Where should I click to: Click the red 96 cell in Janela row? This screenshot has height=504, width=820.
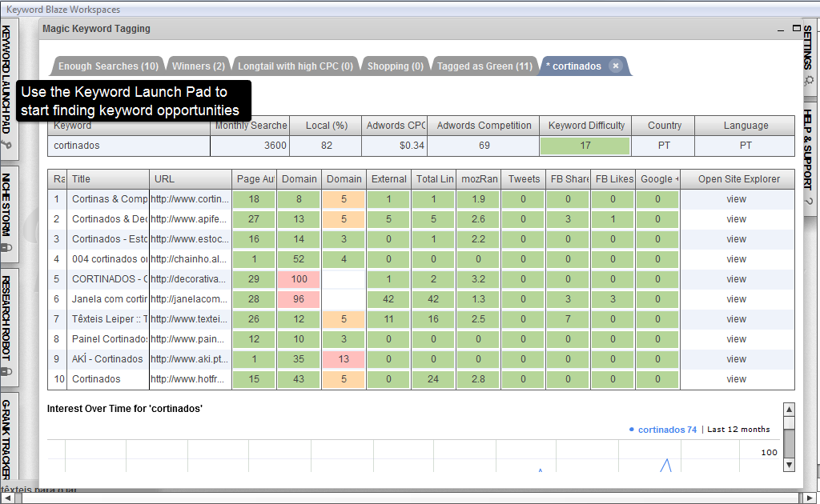click(x=299, y=299)
